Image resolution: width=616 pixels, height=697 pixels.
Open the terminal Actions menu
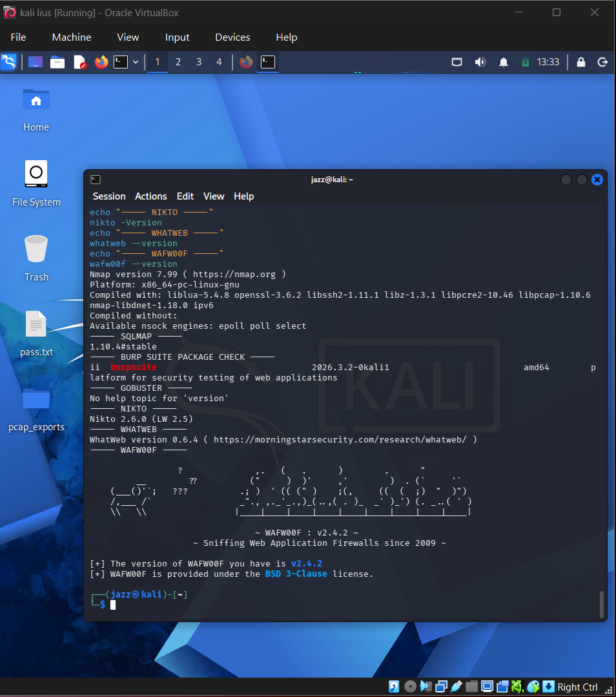pos(150,196)
